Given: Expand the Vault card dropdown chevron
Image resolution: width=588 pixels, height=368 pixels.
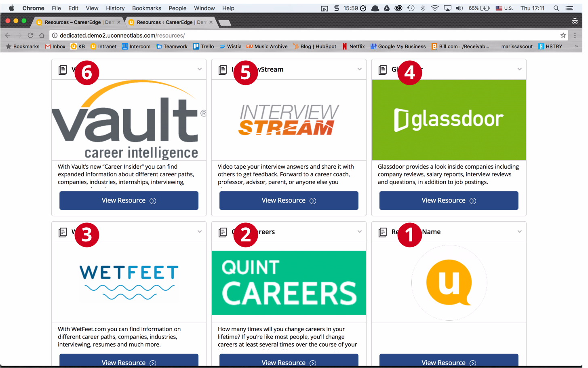Looking at the screenshot, I should (x=200, y=69).
